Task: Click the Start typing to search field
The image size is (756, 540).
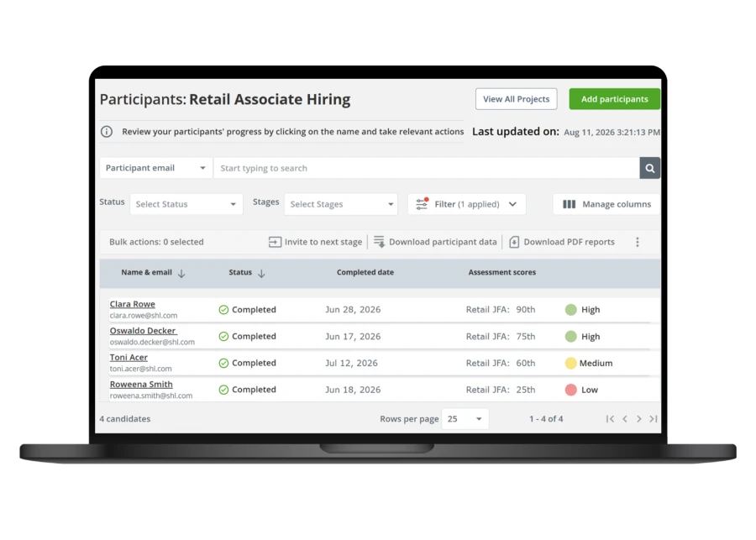Action: (x=427, y=168)
